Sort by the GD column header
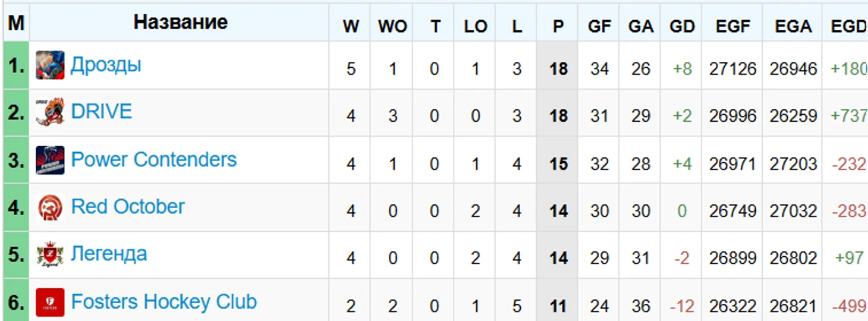 (x=682, y=26)
